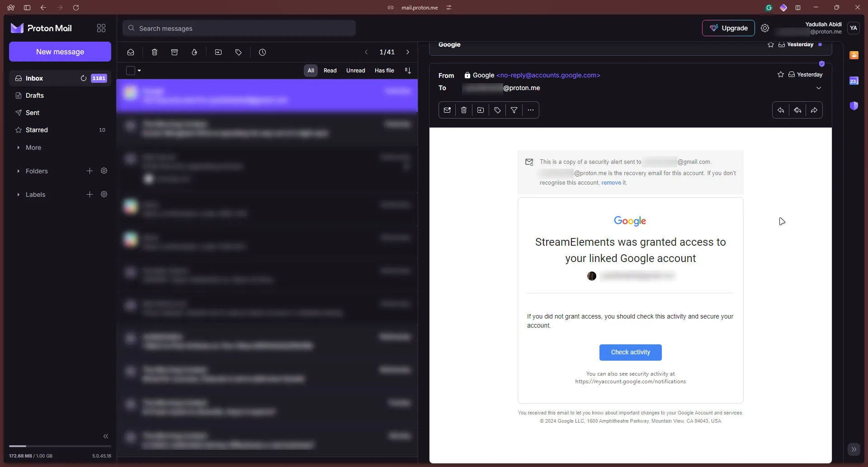Screen dimensions: 868x467
Task: Reply all to the Google email
Action: click(798, 110)
